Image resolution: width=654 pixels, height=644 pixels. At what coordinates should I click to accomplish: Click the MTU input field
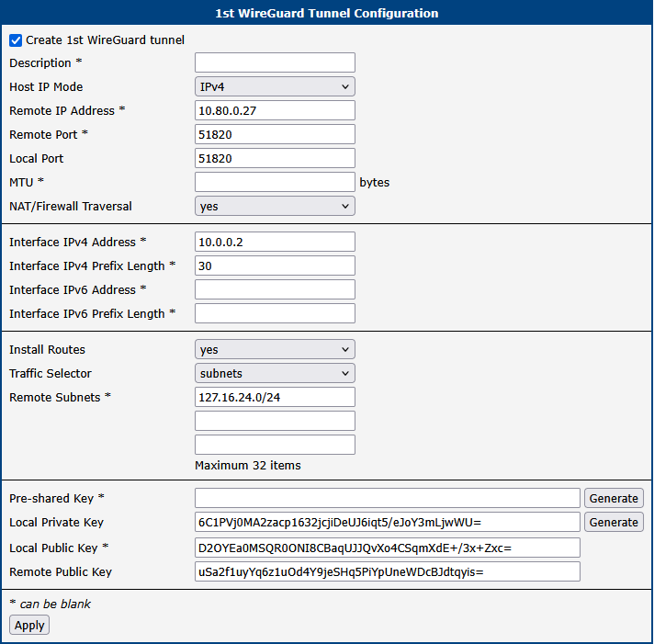point(275,182)
